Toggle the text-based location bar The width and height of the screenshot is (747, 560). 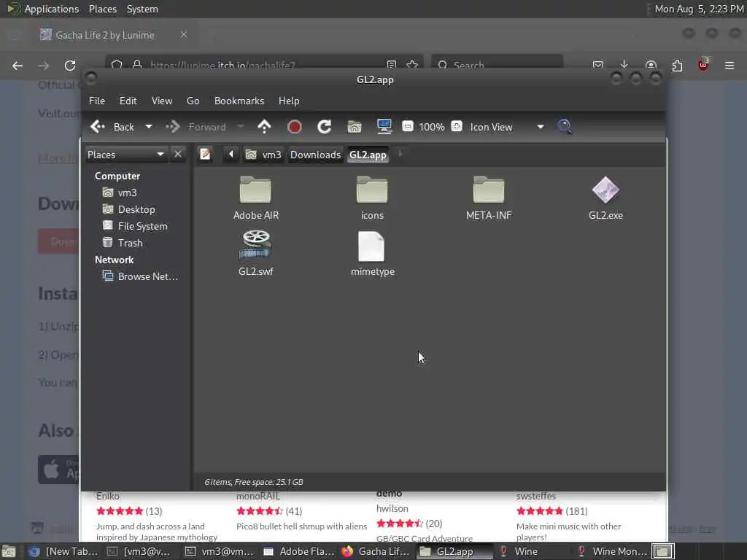(x=205, y=155)
